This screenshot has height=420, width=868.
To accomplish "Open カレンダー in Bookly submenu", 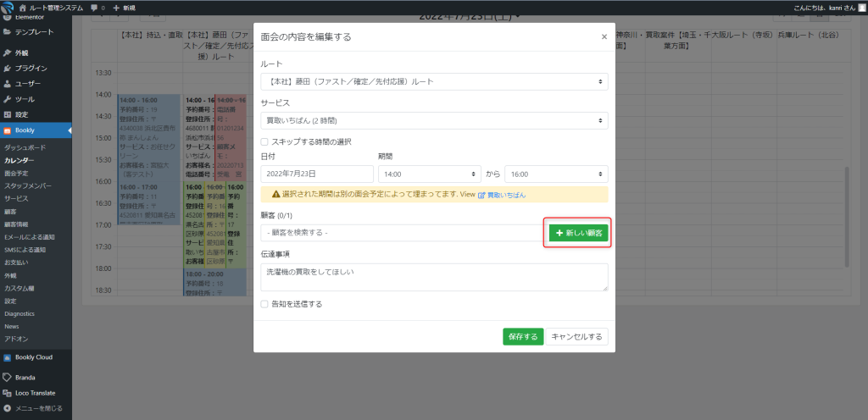I will [19, 160].
